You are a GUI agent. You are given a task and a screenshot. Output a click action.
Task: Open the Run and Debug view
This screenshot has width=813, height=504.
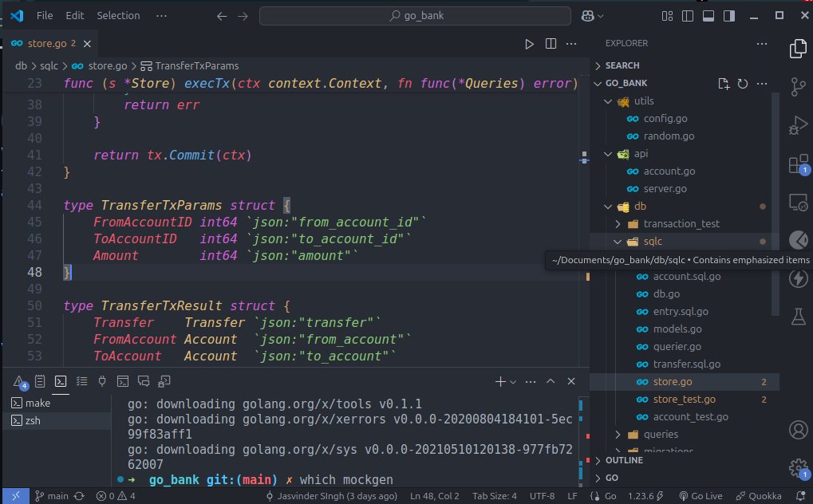[798, 125]
